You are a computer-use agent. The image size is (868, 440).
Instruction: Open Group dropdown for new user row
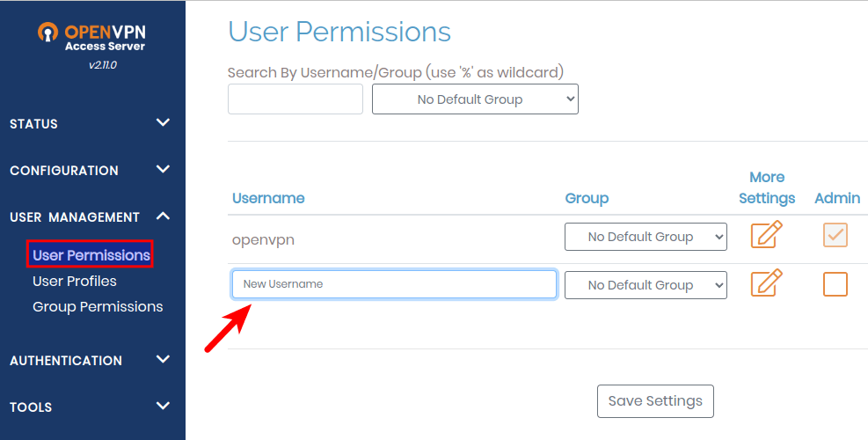(646, 285)
